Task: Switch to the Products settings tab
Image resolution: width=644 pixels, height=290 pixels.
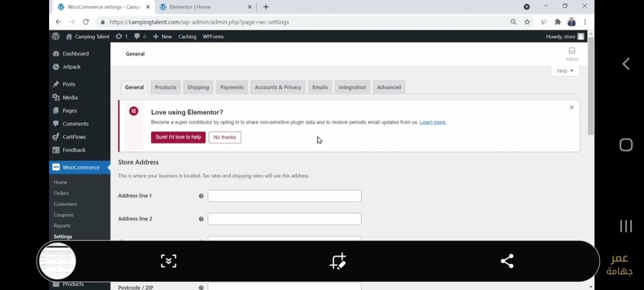Action: pyautogui.click(x=166, y=87)
